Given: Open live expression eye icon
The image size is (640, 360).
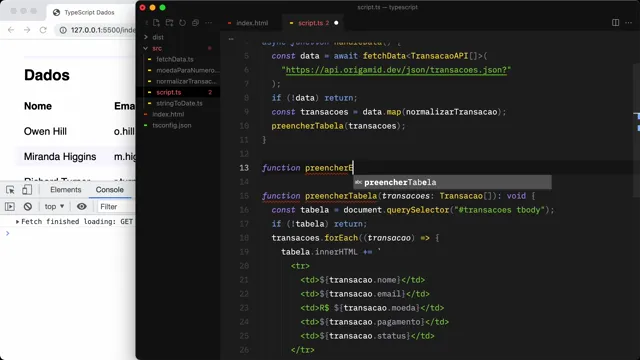Looking at the screenshot, I should 82,207.
